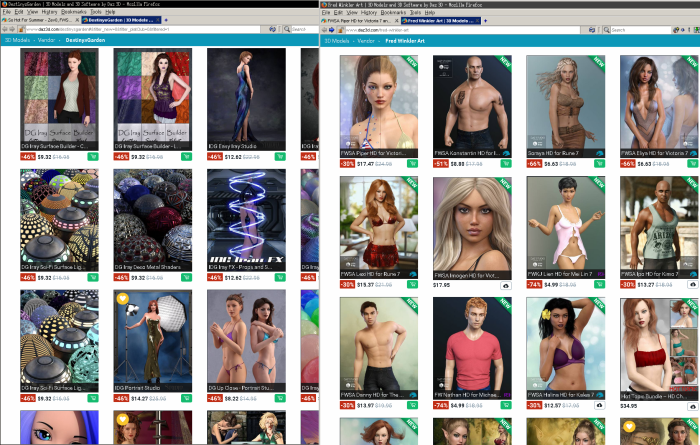Open DG Iray Deco Metal Shaders thumbnail

[x=153, y=220]
